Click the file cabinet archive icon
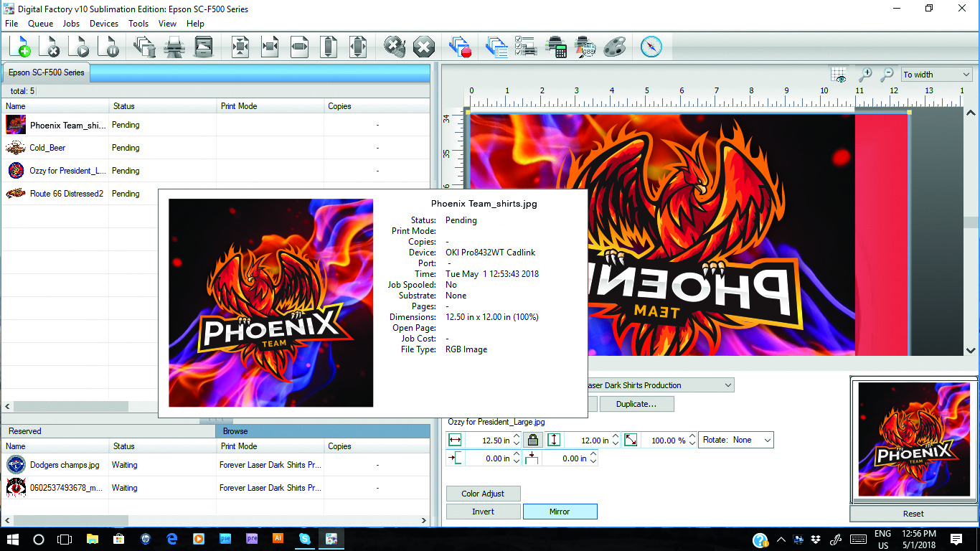The height and width of the screenshot is (551, 980). click(204, 47)
